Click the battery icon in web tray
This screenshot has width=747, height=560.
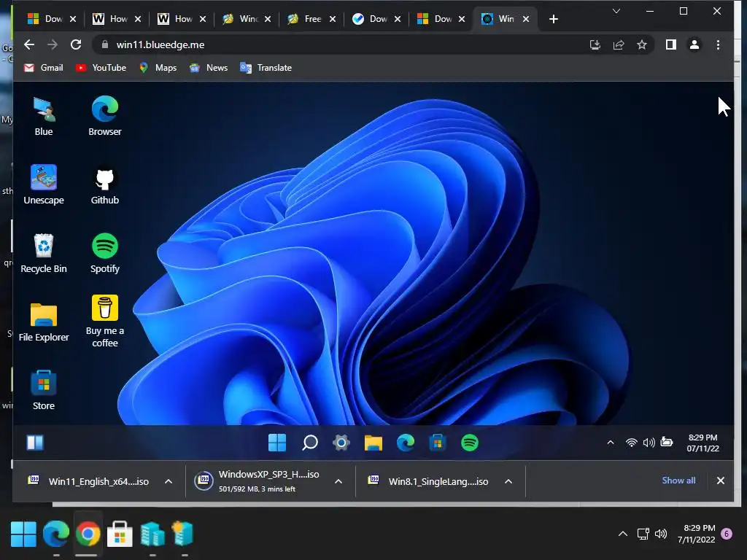click(x=667, y=443)
